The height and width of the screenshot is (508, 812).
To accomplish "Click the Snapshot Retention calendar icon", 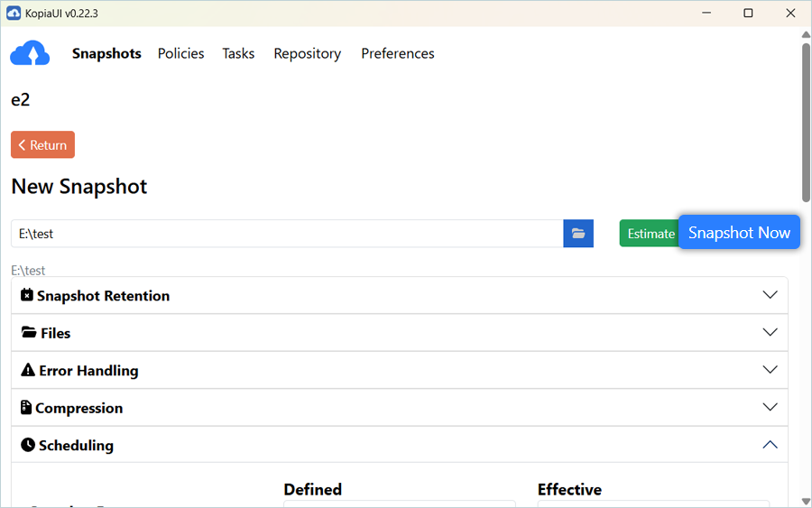I will pos(27,295).
